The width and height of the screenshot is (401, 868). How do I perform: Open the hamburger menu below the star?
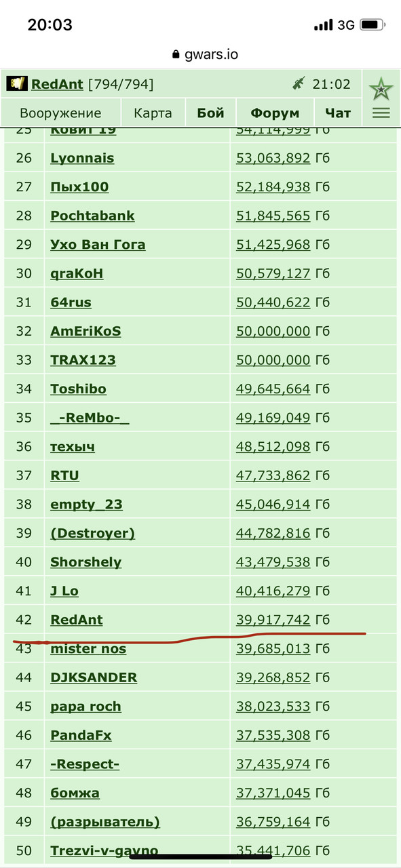tap(381, 113)
